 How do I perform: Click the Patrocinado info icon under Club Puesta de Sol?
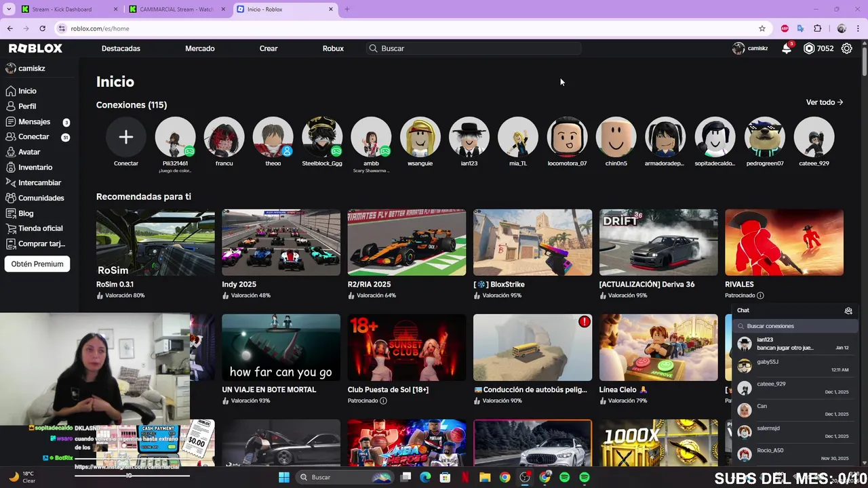[383, 401]
